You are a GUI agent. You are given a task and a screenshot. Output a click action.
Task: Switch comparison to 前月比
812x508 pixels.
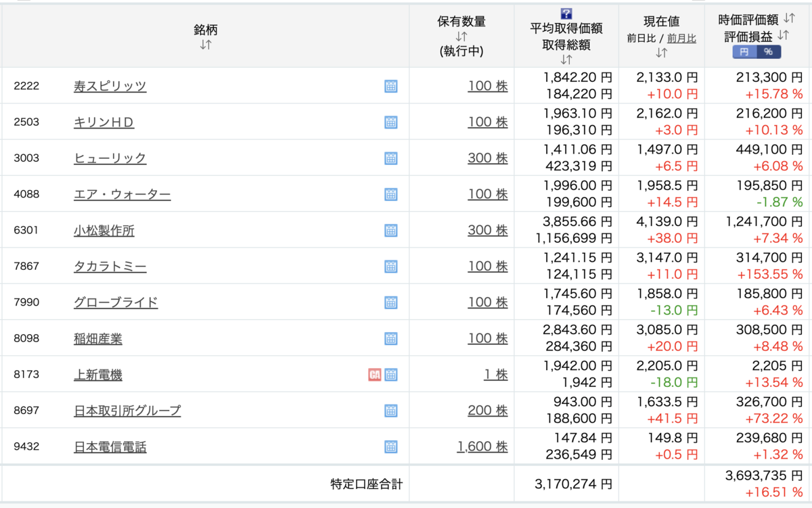tap(682, 39)
